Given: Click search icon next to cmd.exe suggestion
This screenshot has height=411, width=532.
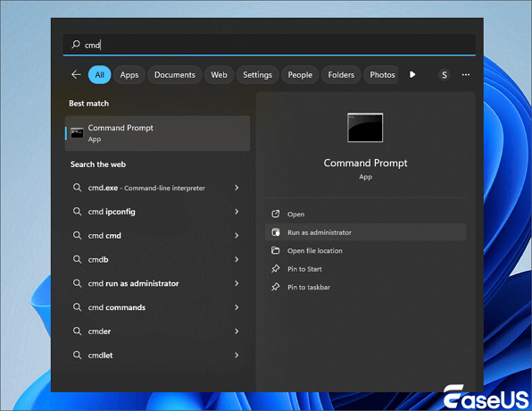Looking at the screenshot, I should (x=77, y=188).
